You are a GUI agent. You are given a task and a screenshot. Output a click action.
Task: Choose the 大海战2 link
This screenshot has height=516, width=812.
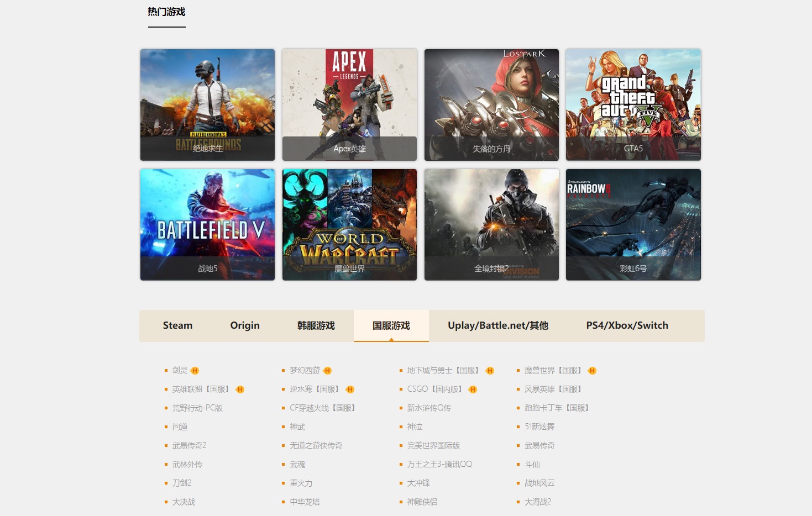coord(538,502)
